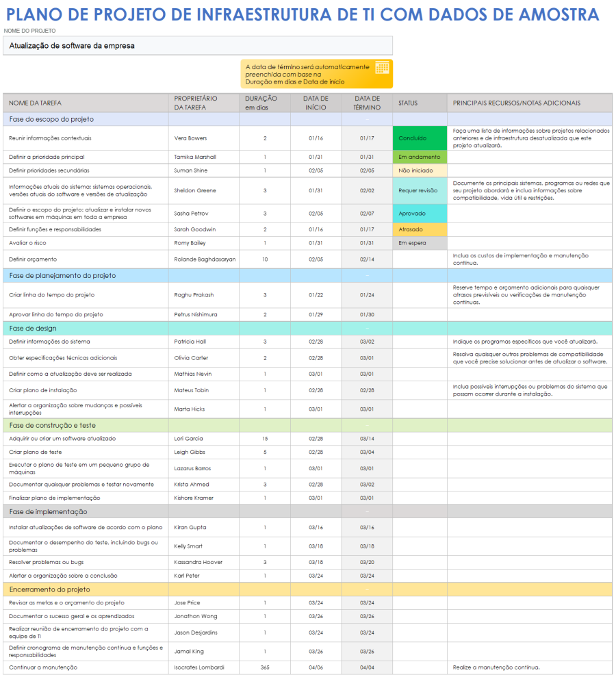Select the 'Requer revisão' status cell

420,191
